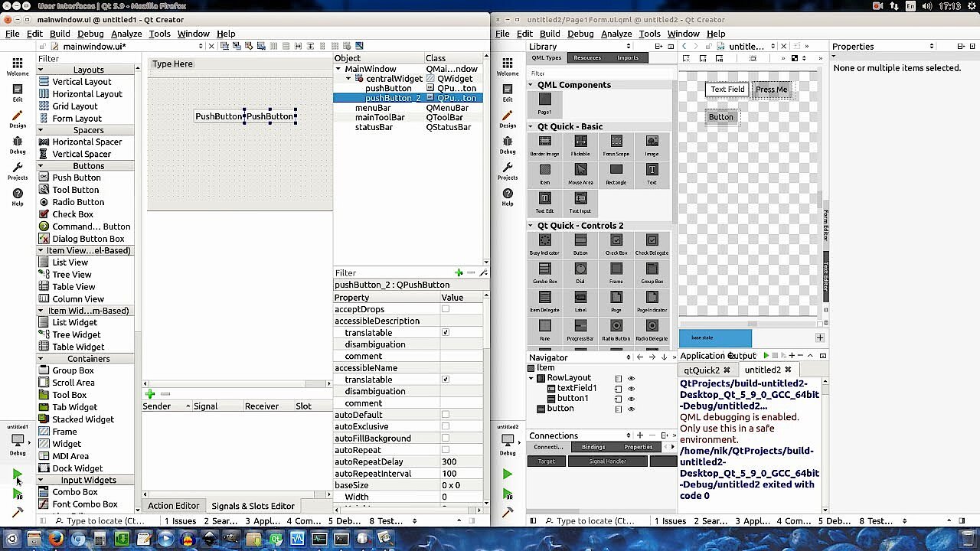This screenshot has height=551, width=980.
Task: Open Projects mode in untitled1 window sidebar
Action: 18,171
